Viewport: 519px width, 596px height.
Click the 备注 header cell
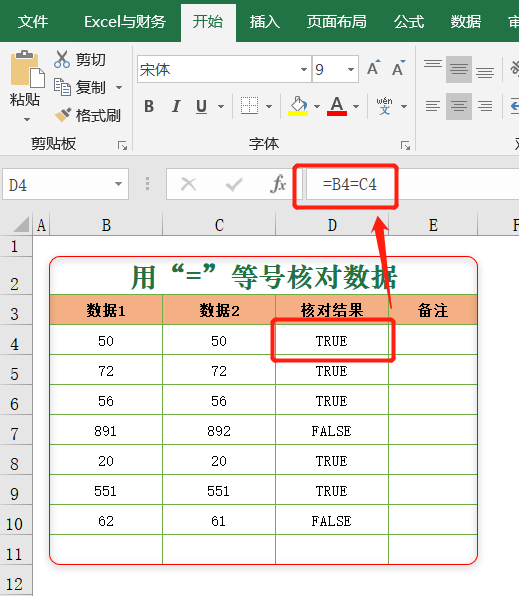coord(433,310)
